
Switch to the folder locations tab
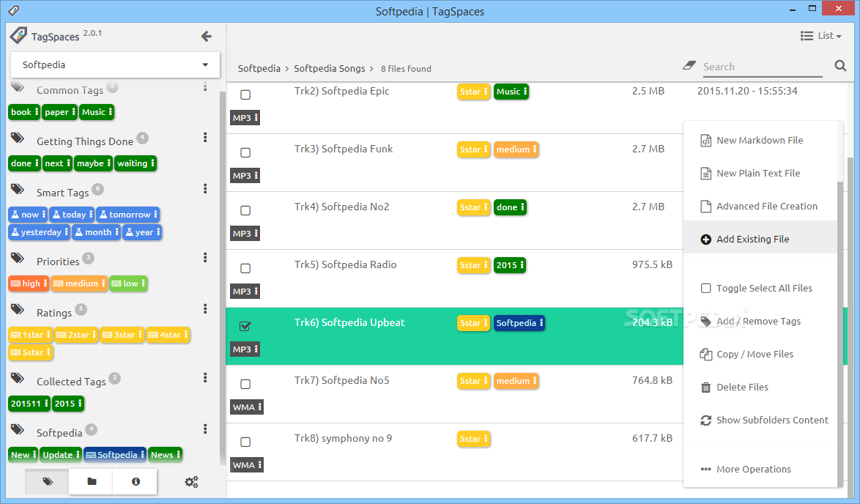pyautogui.click(x=92, y=481)
